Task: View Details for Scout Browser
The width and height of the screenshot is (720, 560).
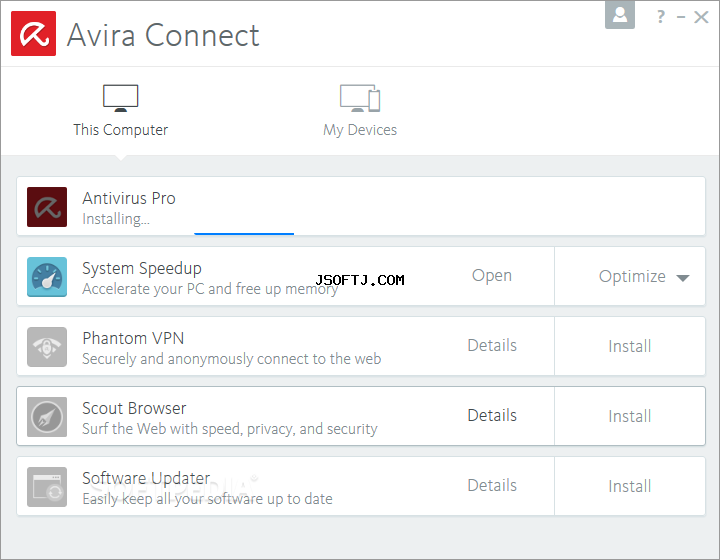Action: pyautogui.click(x=492, y=415)
